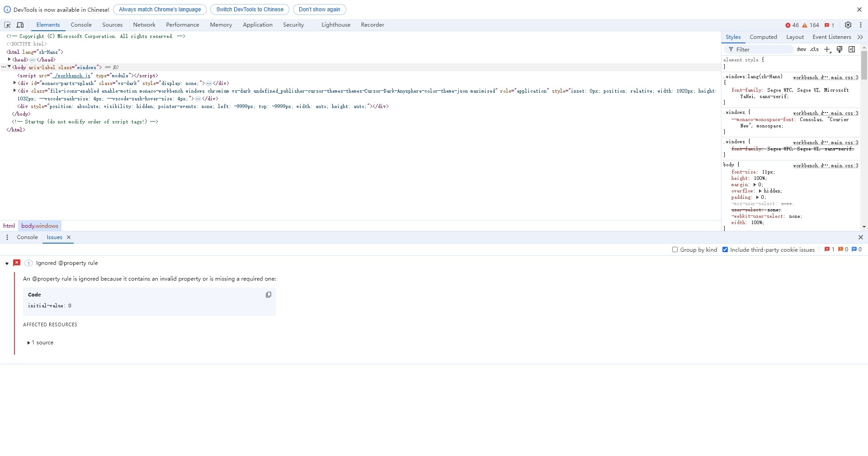Click the page errors count in Issues bar

829,249
